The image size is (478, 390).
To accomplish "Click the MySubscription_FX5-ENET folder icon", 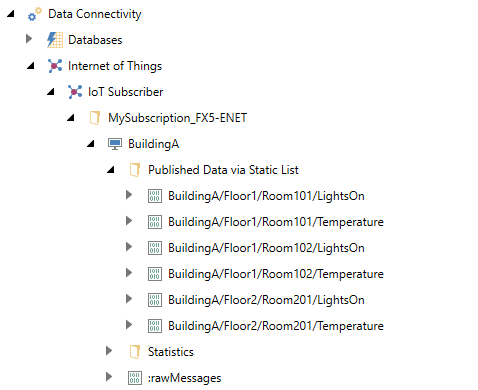I will (95, 118).
